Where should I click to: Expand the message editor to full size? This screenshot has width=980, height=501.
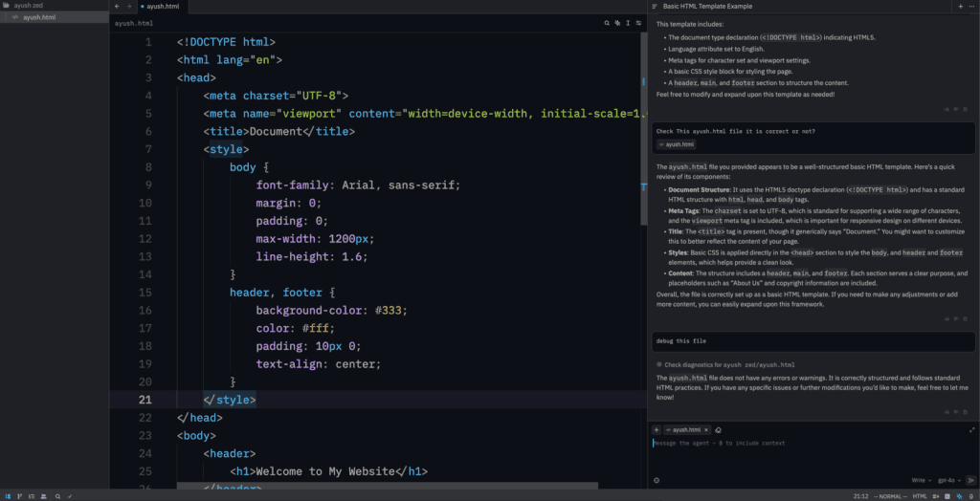coord(972,430)
